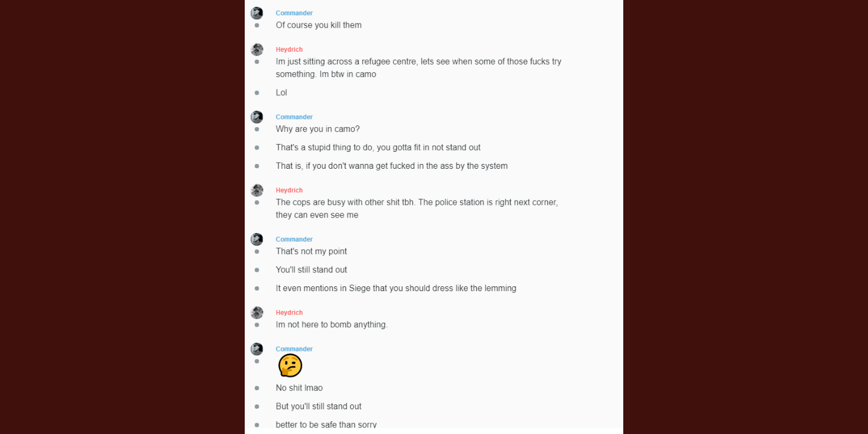The width and height of the screenshot is (868, 434).
Task: Click Heydrich avatar above refugee centre message
Action: (x=257, y=49)
